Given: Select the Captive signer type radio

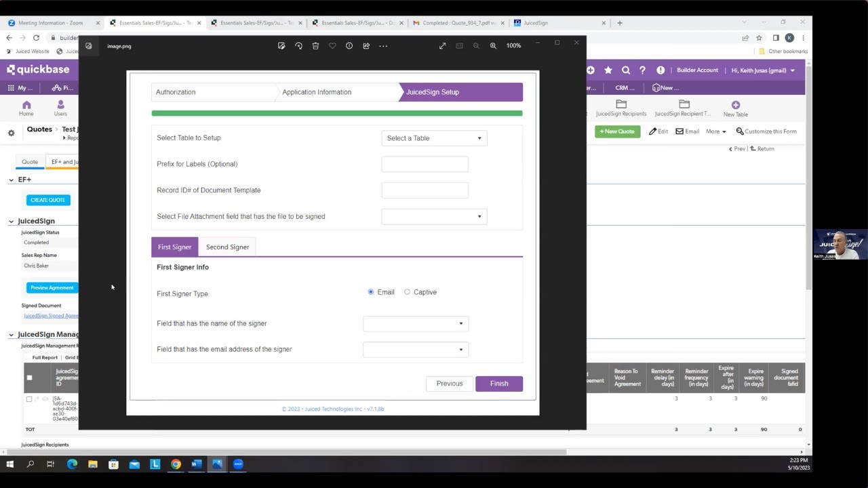Looking at the screenshot, I should pos(407,292).
